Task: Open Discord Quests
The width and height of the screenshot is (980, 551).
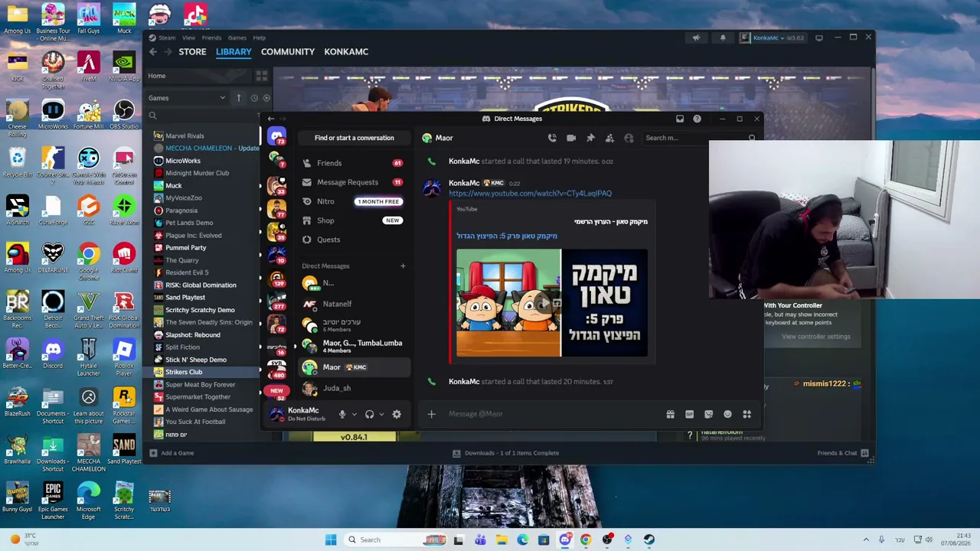Action: 354,240
